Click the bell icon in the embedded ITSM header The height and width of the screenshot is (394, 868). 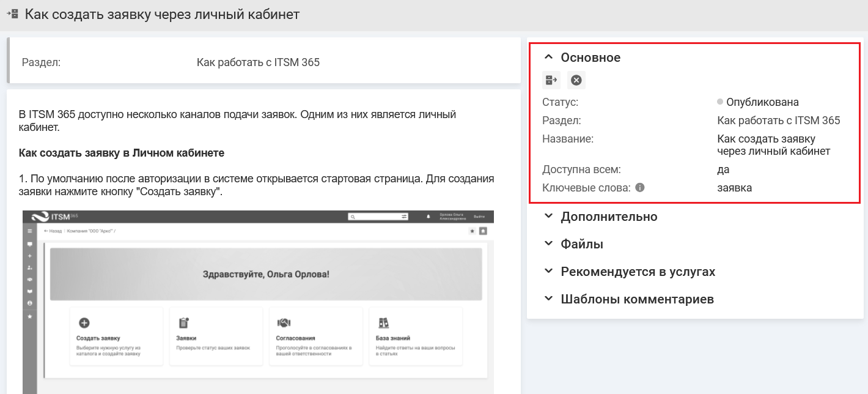pyautogui.click(x=428, y=217)
